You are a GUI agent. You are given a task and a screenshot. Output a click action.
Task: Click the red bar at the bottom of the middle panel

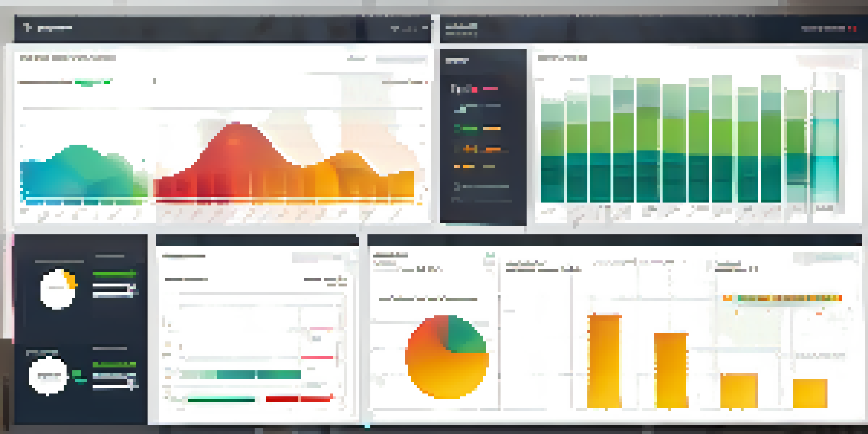pos(298,399)
